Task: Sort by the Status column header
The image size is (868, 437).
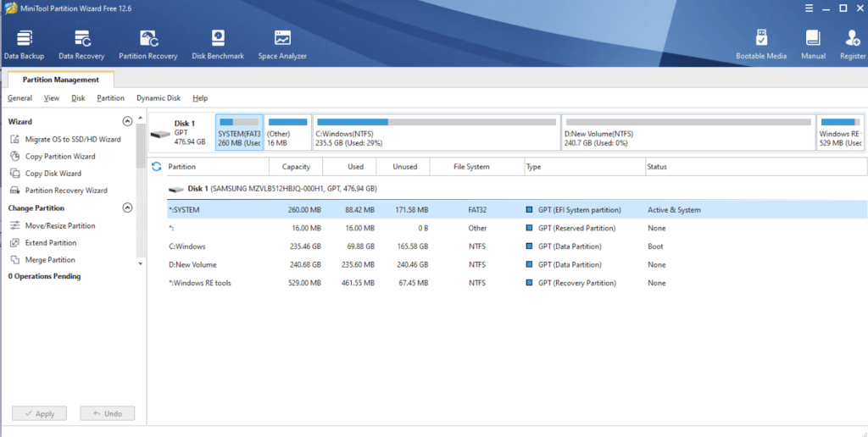Action: pyautogui.click(x=756, y=167)
